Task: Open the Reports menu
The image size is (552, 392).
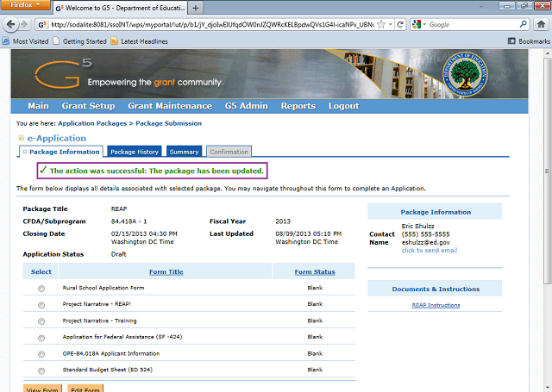Action: [x=298, y=106]
